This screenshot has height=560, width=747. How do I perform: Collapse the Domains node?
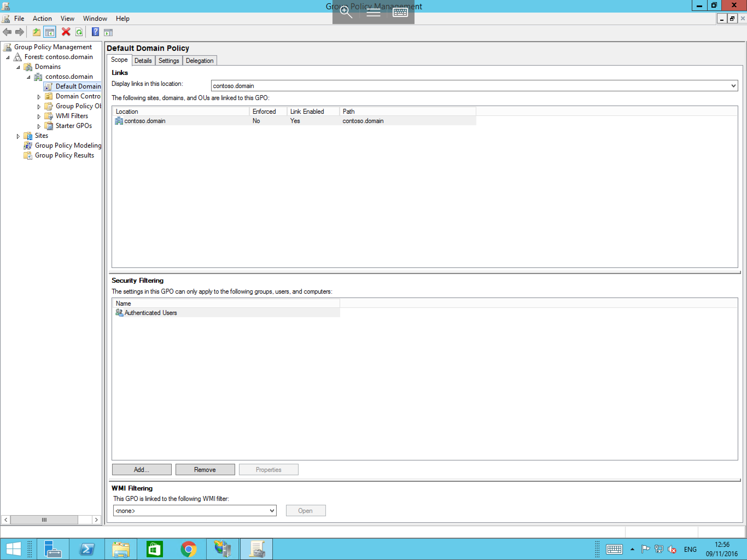[18, 67]
